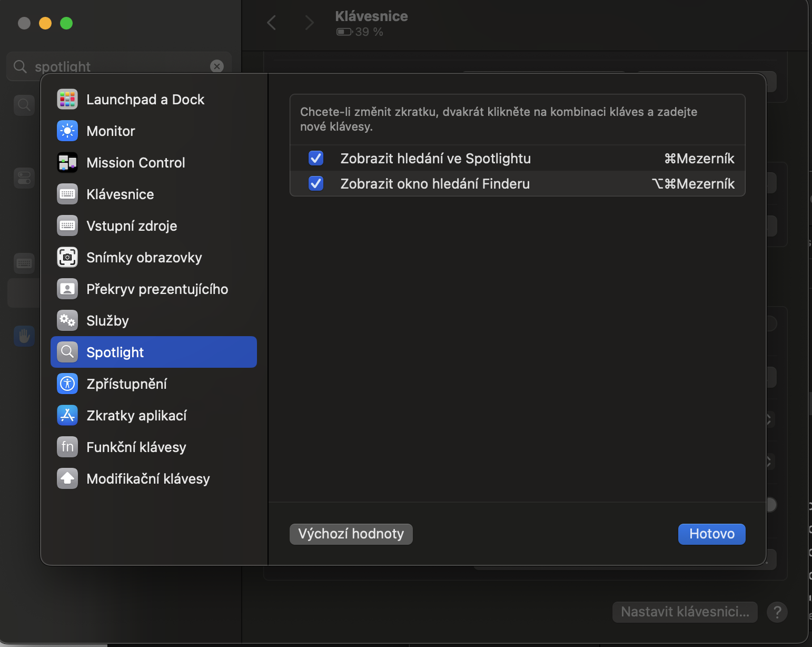Viewport: 812px width, 647px height.
Task: Go forward with the right chevron
Action: click(x=310, y=23)
